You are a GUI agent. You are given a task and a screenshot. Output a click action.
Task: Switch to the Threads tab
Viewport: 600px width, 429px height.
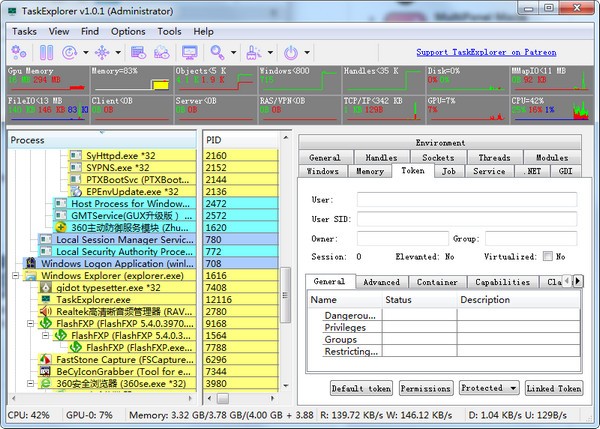tap(494, 157)
